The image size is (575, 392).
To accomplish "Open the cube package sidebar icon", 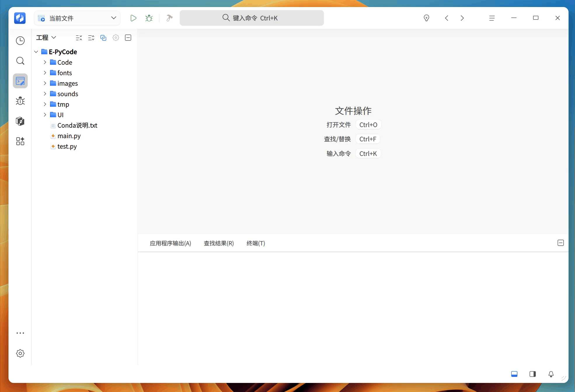I will pyautogui.click(x=20, y=121).
